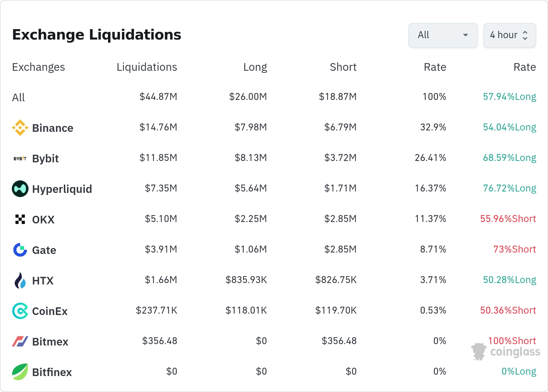This screenshot has width=548, height=392.
Task: Sort by Liquidations column header
Action: click(x=147, y=67)
